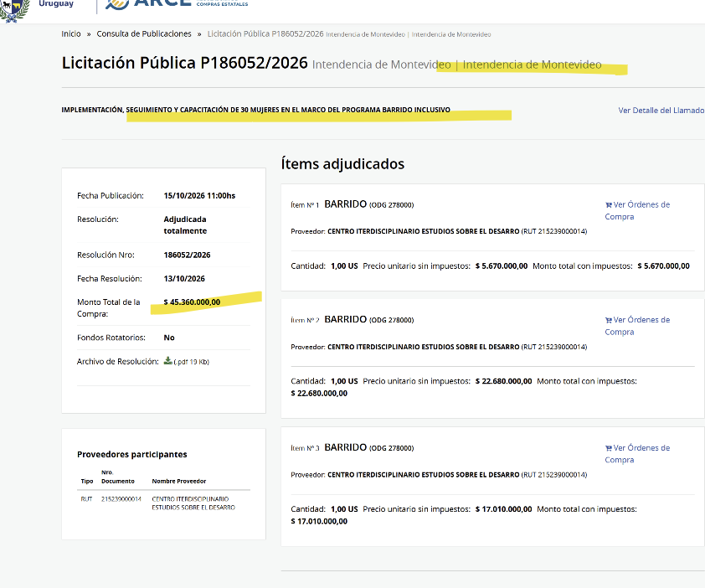Select Proveedores participantes heading
This screenshot has width=705, height=588.
[132, 454]
